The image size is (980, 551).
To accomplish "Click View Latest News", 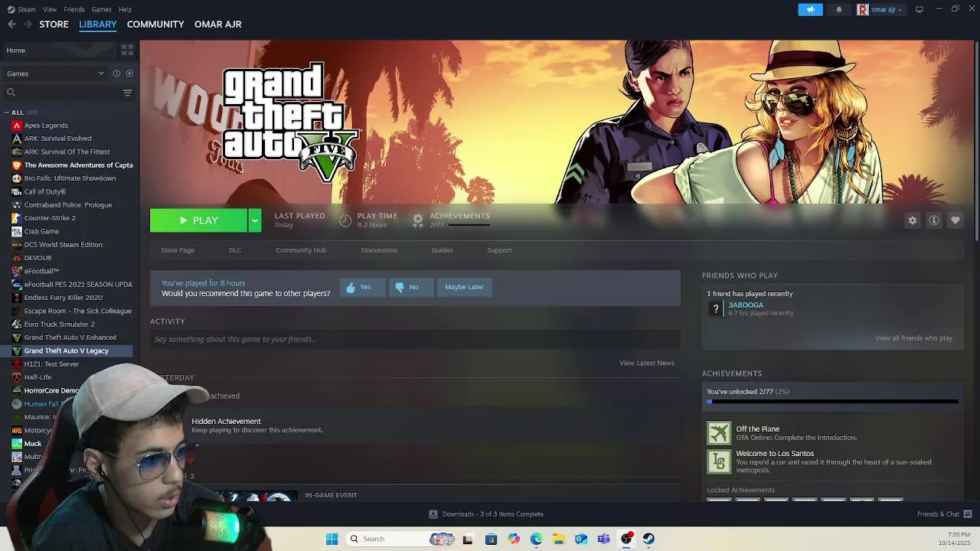I will (x=647, y=363).
